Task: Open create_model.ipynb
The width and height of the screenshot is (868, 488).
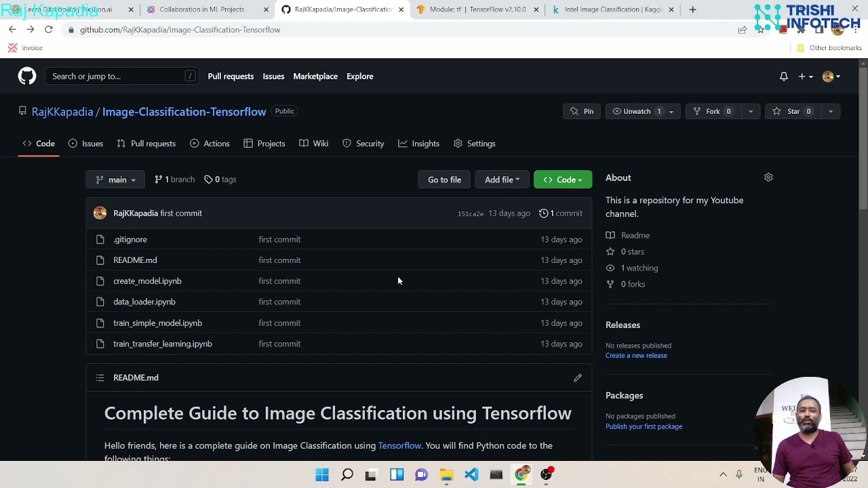Action: coord(147,281)
